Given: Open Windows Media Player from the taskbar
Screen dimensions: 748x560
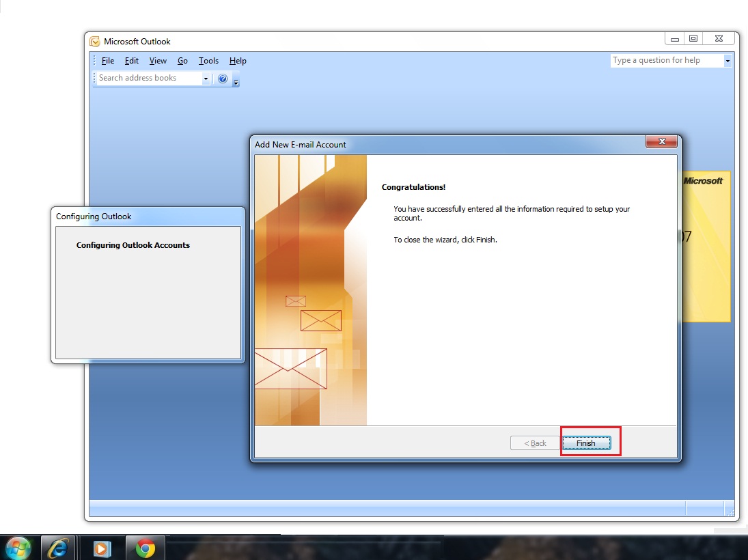Looking at the screenshot, I should [101, 548].
